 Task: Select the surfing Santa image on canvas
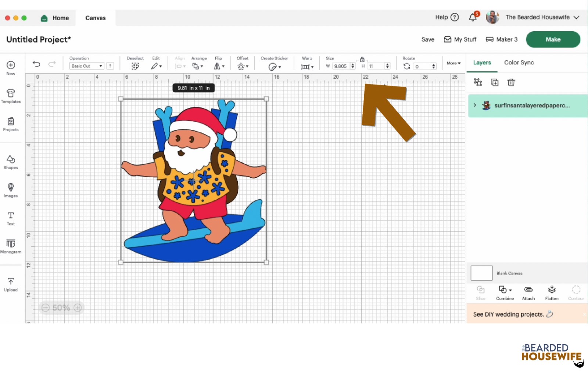point(194,181)
